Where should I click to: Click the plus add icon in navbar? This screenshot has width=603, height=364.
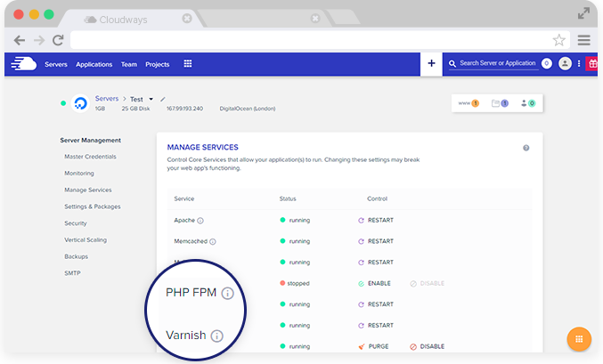[431, 64]
